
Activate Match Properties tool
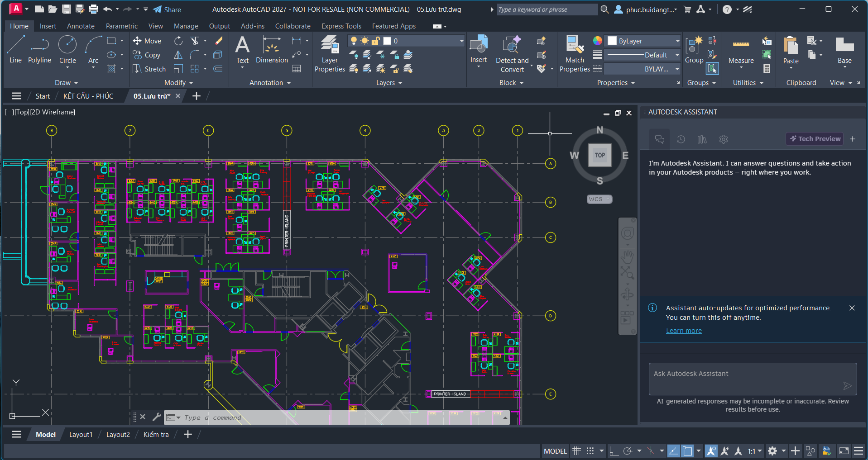click(x=575, y=54)
